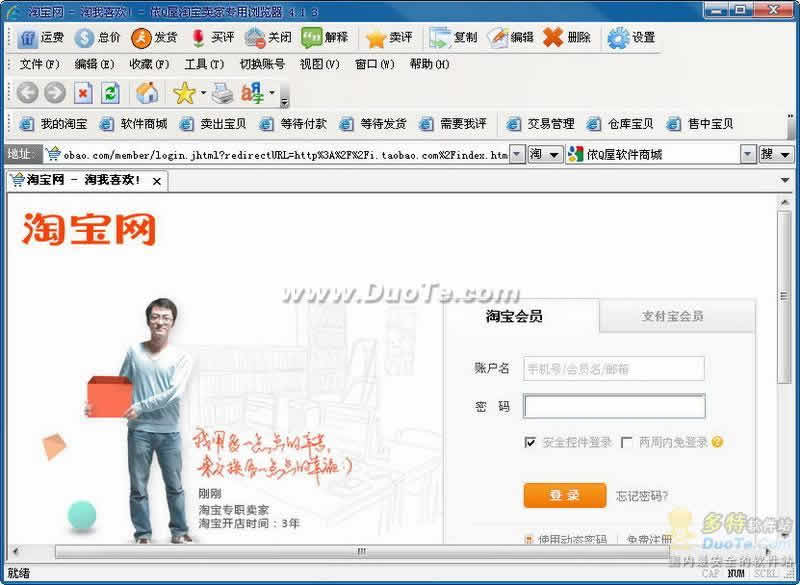Click the vertical scrollbar thumb
800x585 pixels.
[x=784, y=297]
